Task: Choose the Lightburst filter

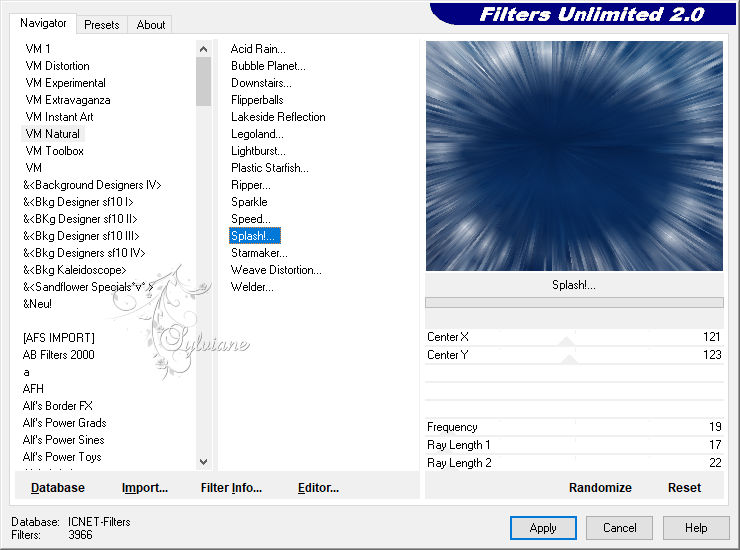Action: click(258, 151)
